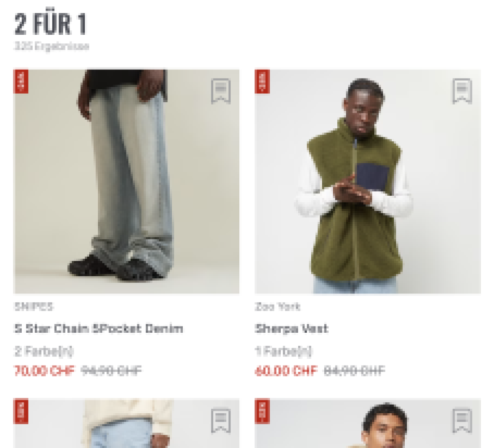The width and height of the screenshot is (494, 448).
Task: Select the Zoo York brand label
Action: pos(277,307)
